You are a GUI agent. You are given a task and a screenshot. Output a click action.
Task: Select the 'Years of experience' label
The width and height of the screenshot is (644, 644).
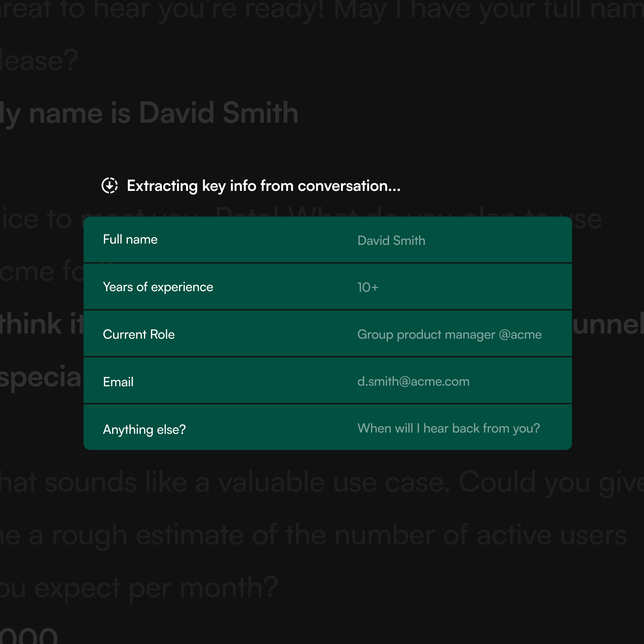(x=158, y=287)
